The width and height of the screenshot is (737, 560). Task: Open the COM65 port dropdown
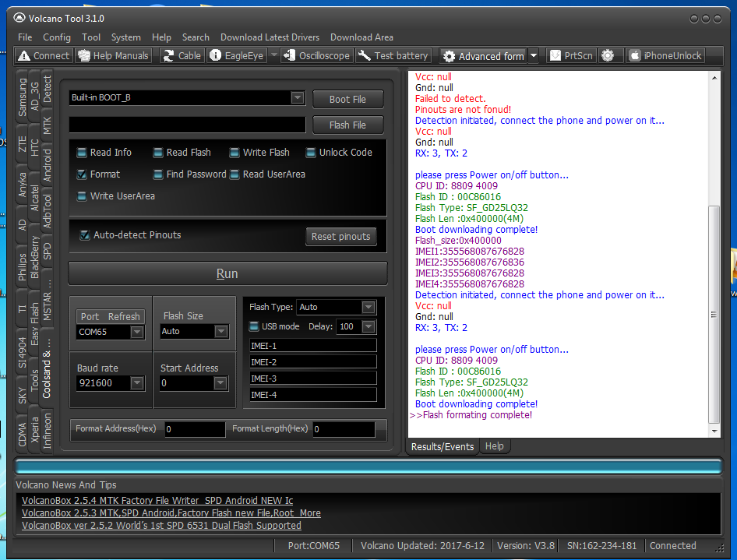[137, 332]
